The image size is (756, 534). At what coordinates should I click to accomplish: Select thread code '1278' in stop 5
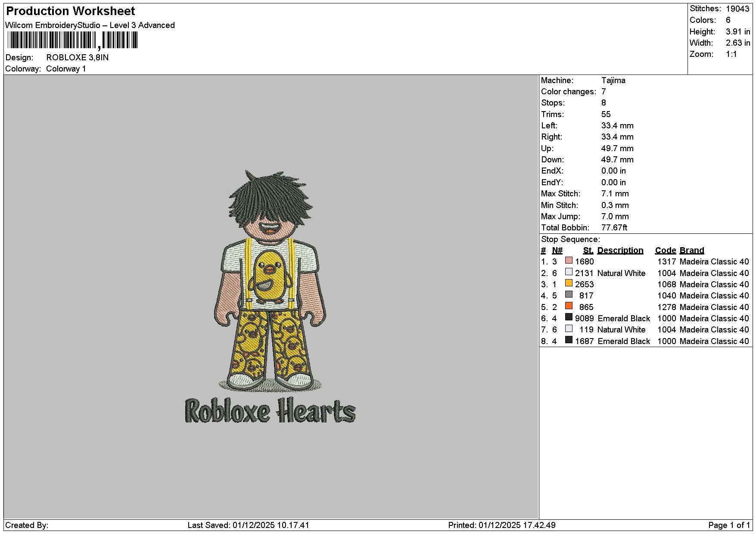(667, 307)
